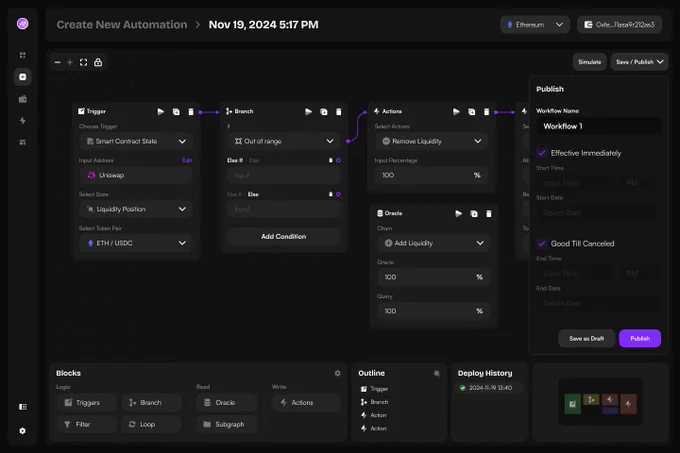
Task: Click Add Condition in Branch block
Action: (284, 236)
